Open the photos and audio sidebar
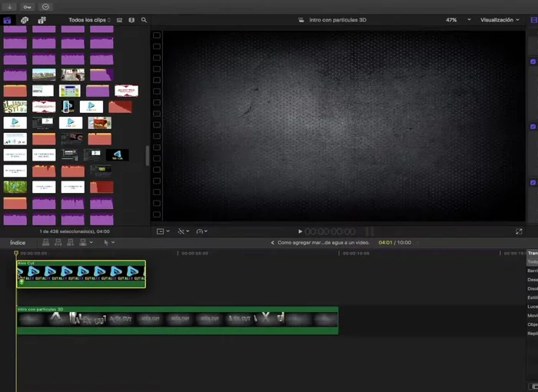The image size is (538, 392). (x=25, y=20)
